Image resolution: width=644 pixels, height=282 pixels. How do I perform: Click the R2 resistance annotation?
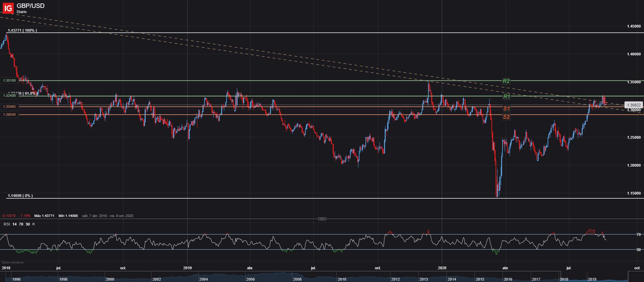click(x=506, y=81)
